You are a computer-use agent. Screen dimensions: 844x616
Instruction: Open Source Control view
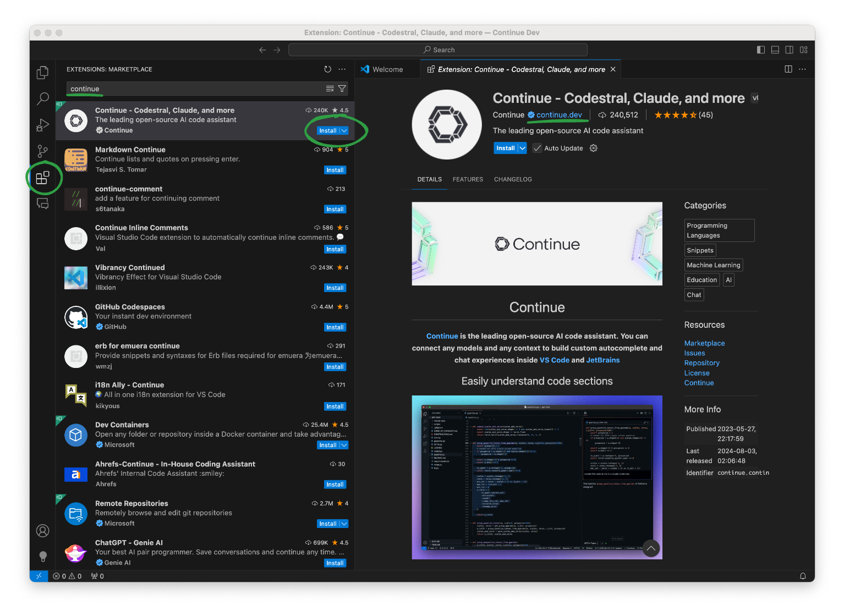(x=42, y=151)
